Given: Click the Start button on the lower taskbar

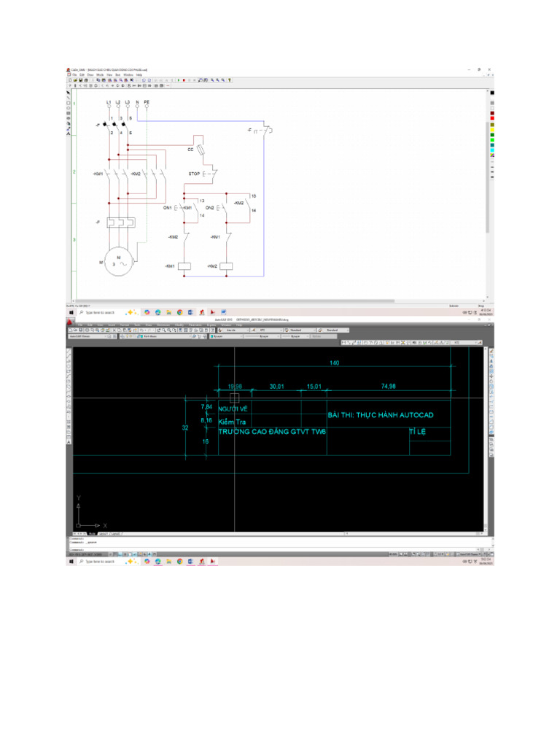Looking at the screenshot, I should point(71,562).
